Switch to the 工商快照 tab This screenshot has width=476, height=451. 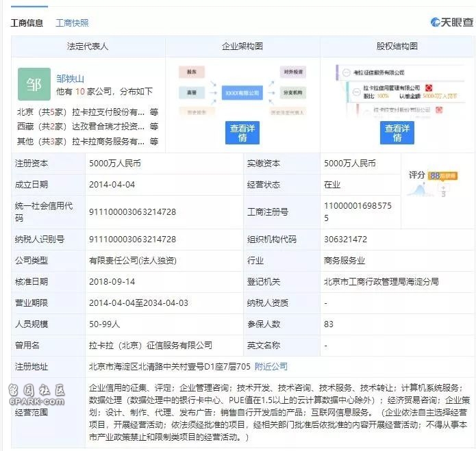point(72,23)
